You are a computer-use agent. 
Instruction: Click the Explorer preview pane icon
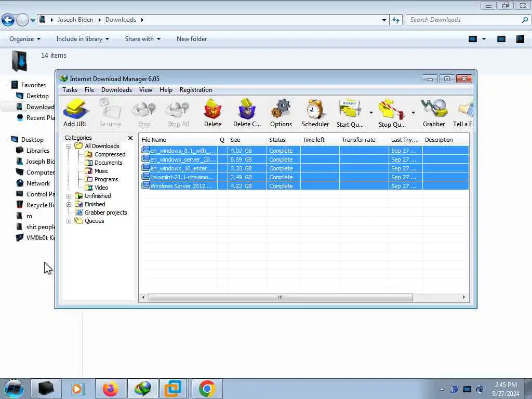pos(501,39)
